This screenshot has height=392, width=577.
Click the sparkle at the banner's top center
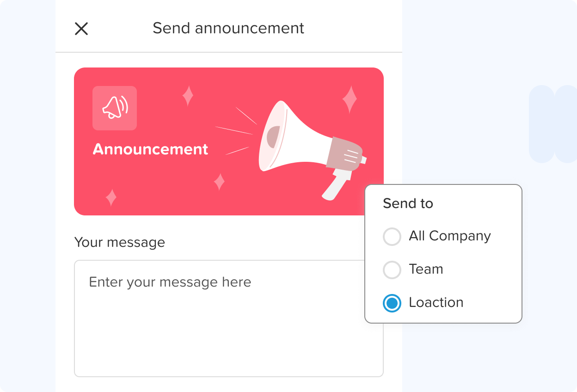pyautogui.click(x=188, y=96)
